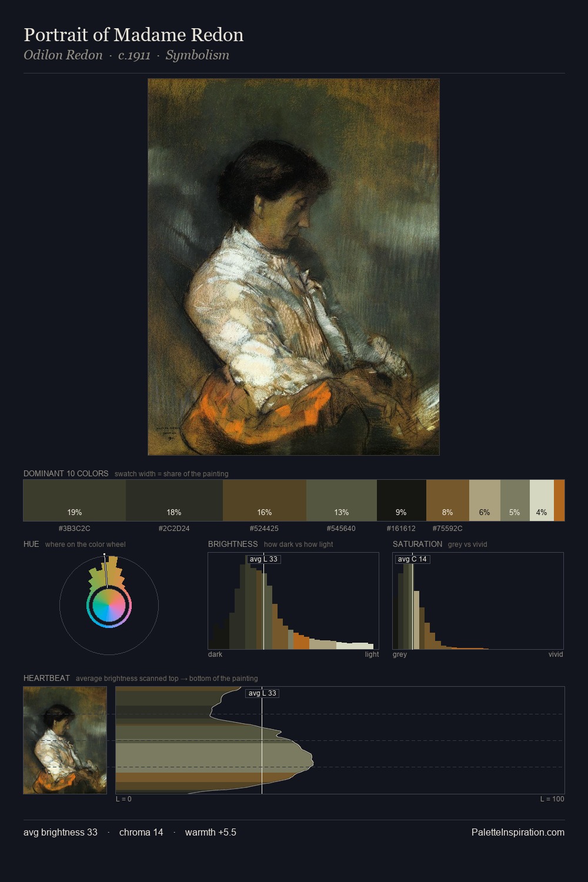Click the HUE section heading
The image size is (588, 882).
[x=31, y=544]
